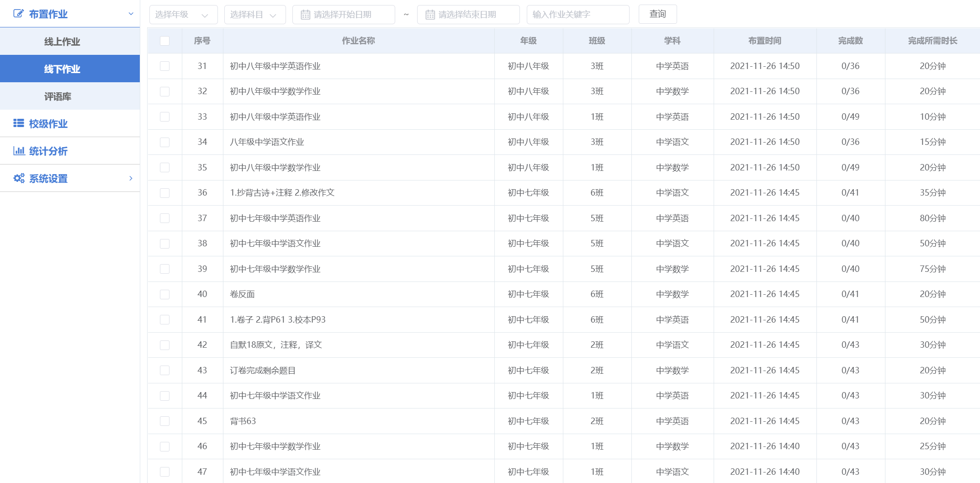
Task: Collapse the 布置作业 menu chevron
Action: (x=131, y=14)
